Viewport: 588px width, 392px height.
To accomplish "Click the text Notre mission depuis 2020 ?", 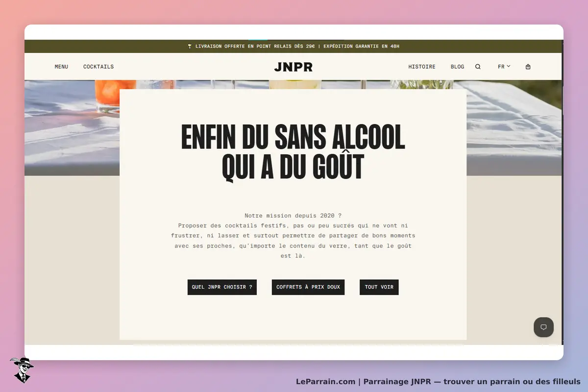I will (x=293, y=216).
